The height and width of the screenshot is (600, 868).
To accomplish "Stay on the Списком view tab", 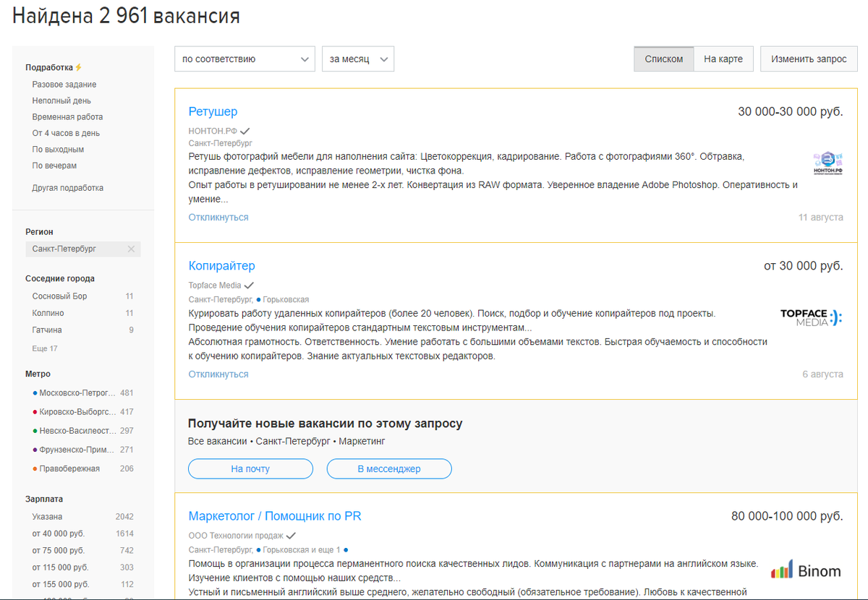I will point(663,59).
